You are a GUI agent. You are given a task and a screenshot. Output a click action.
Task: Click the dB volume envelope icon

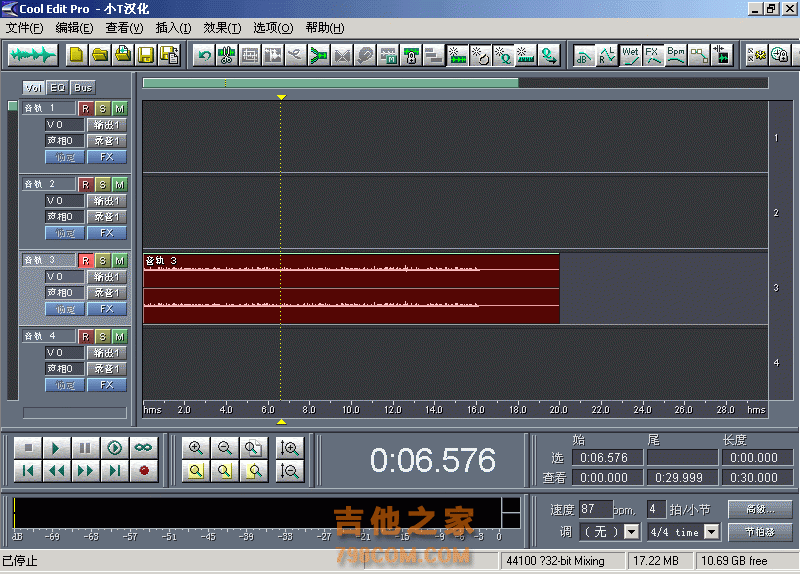584,55
